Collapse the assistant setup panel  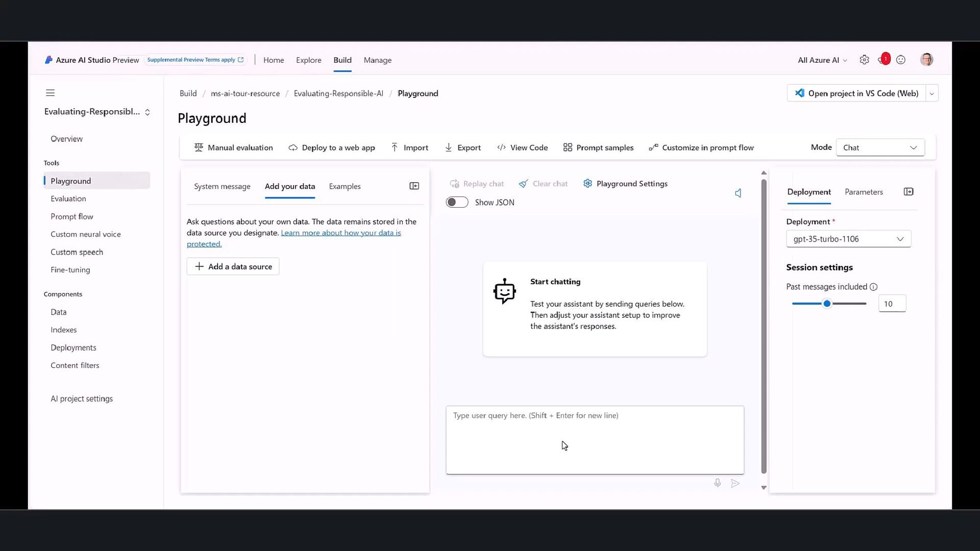(x=414, y=186)
